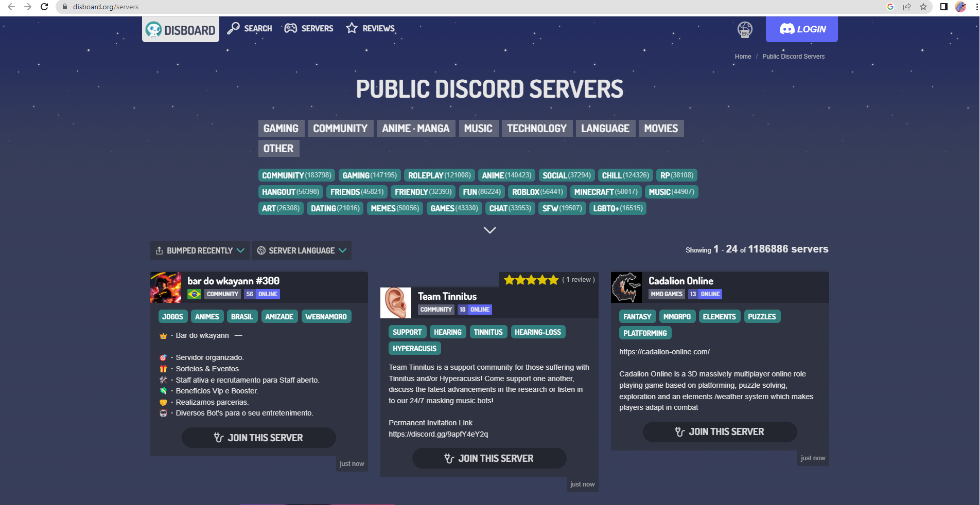Image resolution: width=980 pixels, height=505 pixels.
Task: Open the Team Tinnitus title link
Action: [x=447, y=296]
